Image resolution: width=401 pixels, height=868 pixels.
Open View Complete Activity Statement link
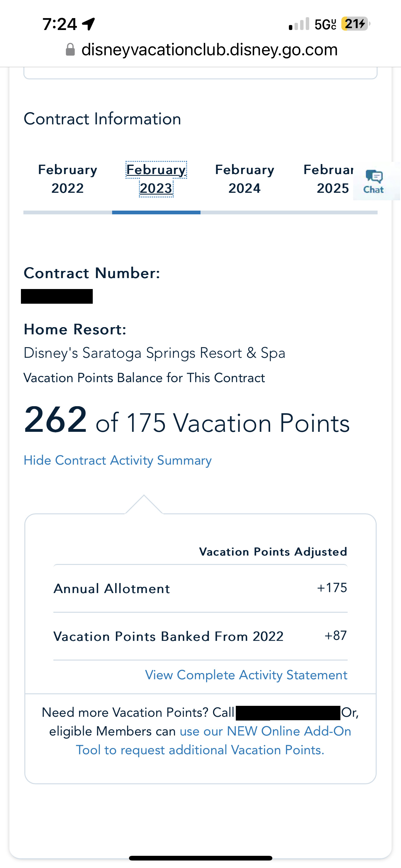point(246,675)
